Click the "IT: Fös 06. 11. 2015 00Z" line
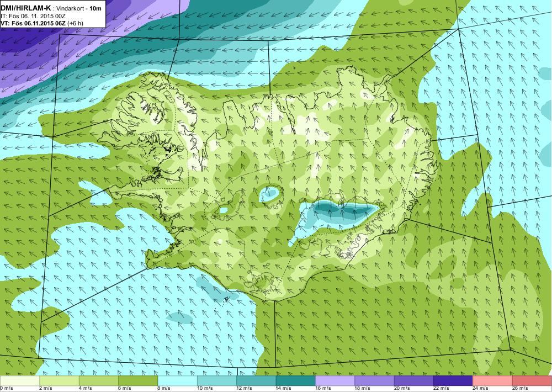The image size is (552, 392). 33,16
